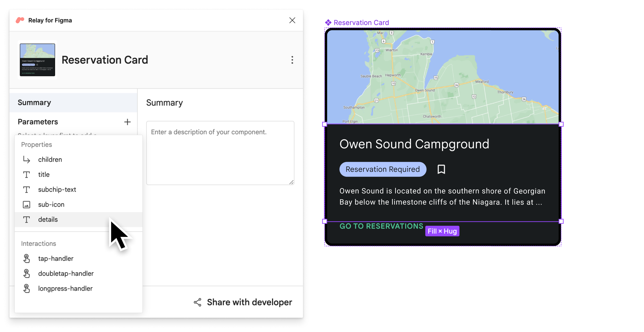The height and width of the screenshot is (332, 644).
Task: Click the doubletap-handler interaction icon
Action: (26, 273)
